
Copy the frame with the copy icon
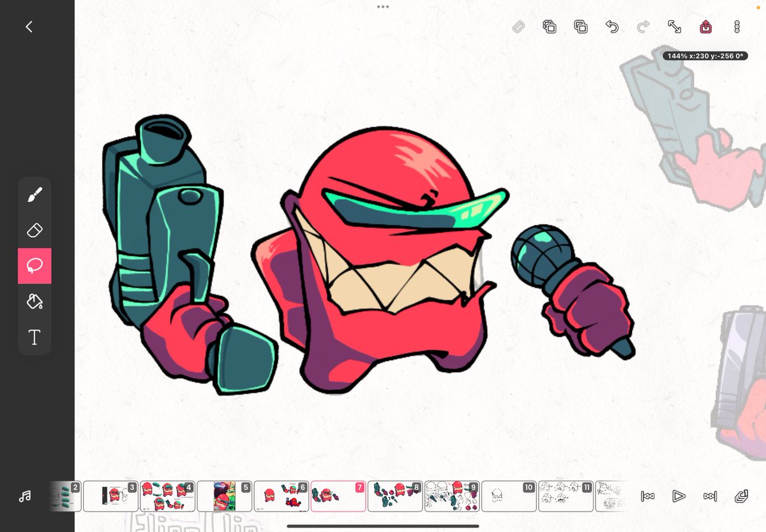(x=549, y=27)
